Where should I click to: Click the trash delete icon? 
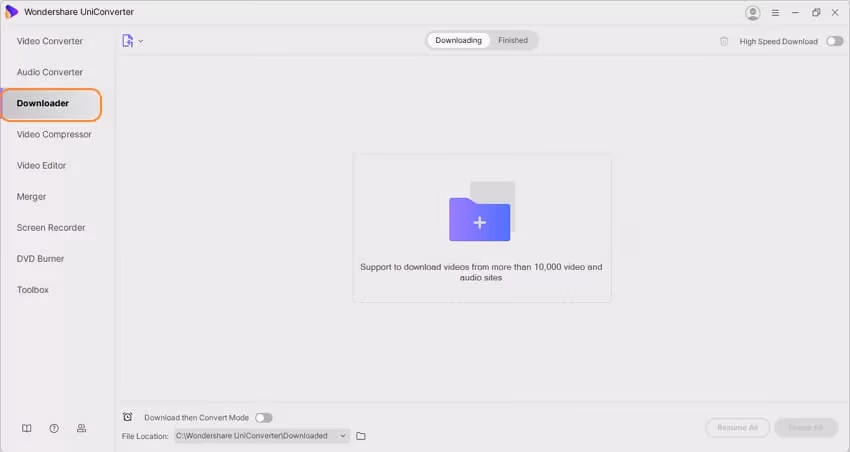[724, 41]
